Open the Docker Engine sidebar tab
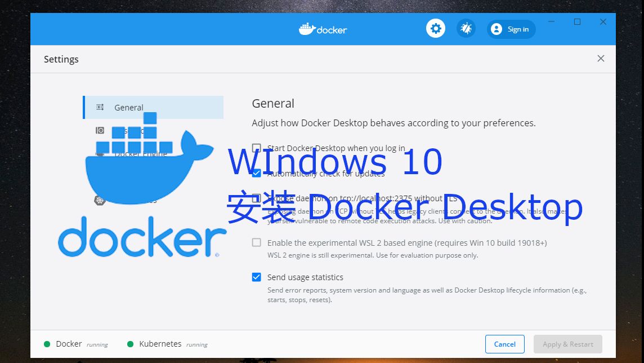The height and width of the screenshot is (363, 644). [153, 154]
